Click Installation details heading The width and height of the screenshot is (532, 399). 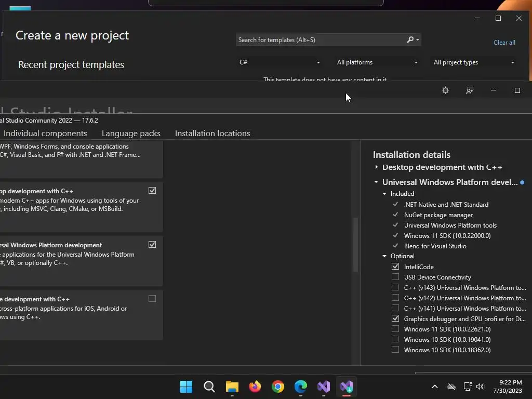click(x=411, y=155)
